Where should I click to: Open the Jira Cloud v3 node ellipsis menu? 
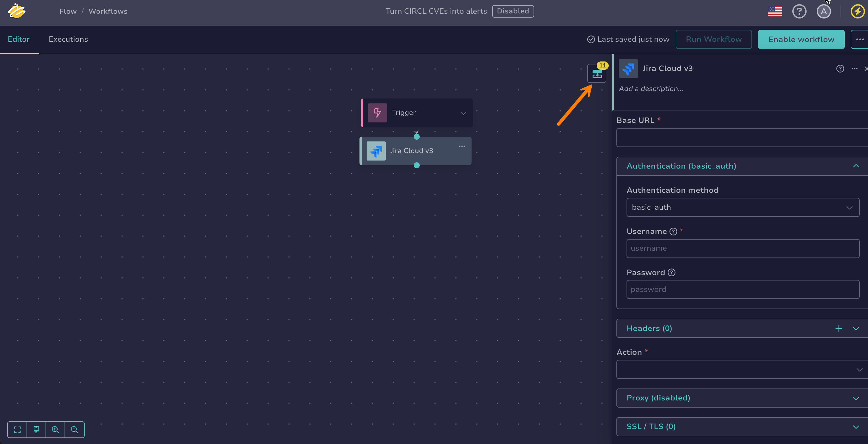(x=462, y=146)
